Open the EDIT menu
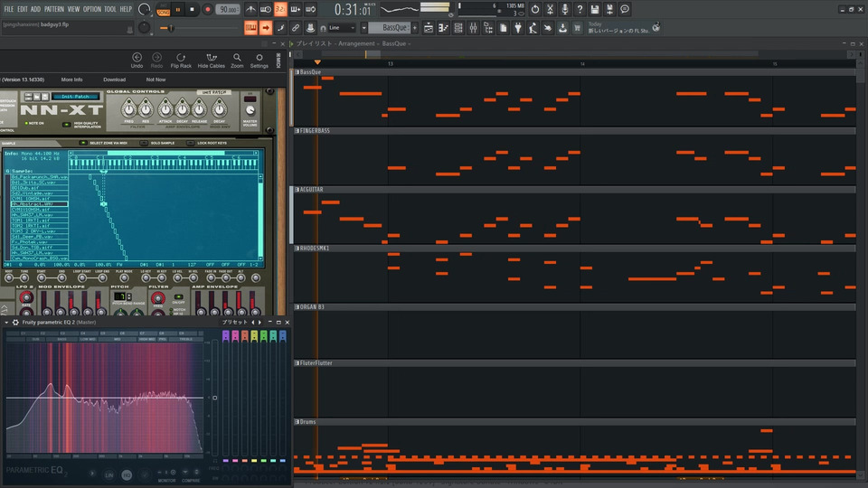Image resolution: width=868 pixels, height=488 pixels. (x=22, y=9)
